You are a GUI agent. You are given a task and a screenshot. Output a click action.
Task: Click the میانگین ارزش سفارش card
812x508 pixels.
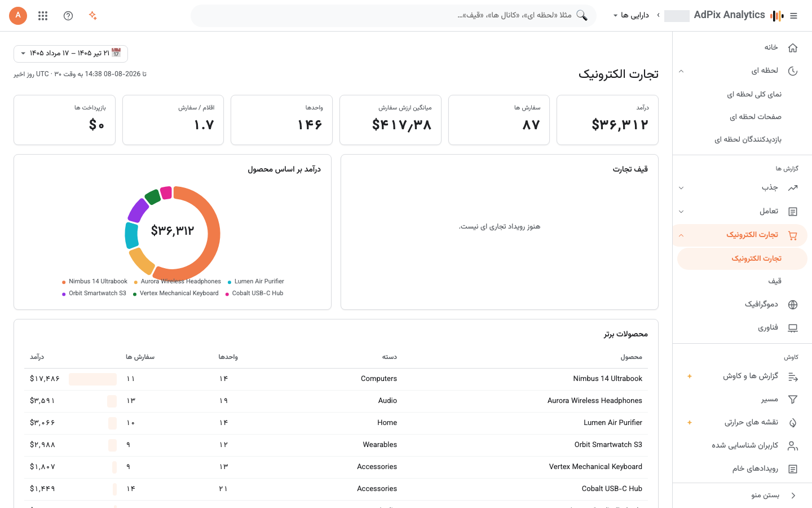(390, 120)
